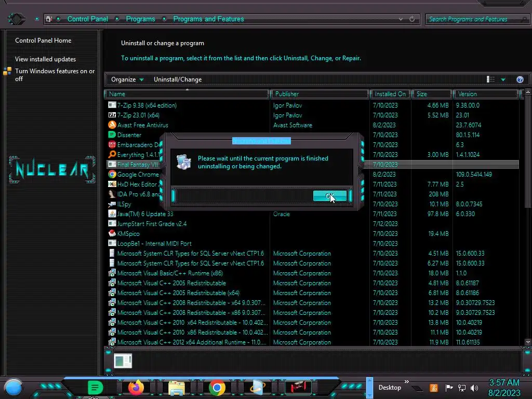
Task: Select 7-Zip 9.38 (x64 edition) icon
Action: pyautogui.click(x=112, y=105)
